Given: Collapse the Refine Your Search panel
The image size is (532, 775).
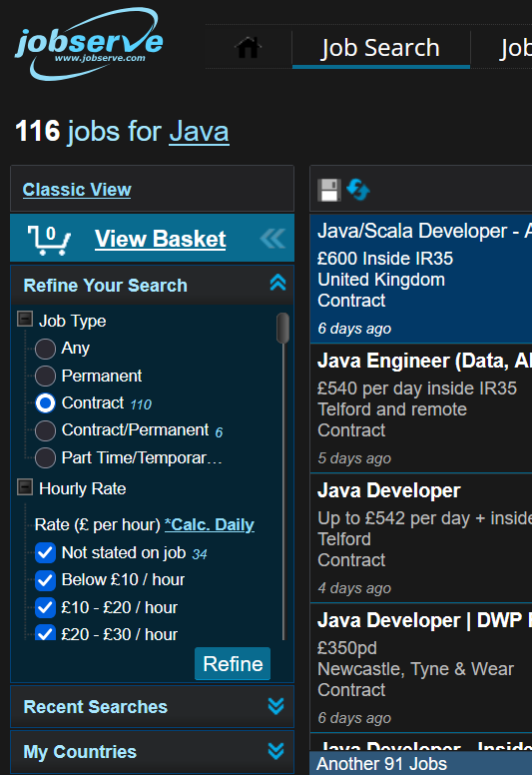Looking at the screenshot, I should (x=277, y=283).
